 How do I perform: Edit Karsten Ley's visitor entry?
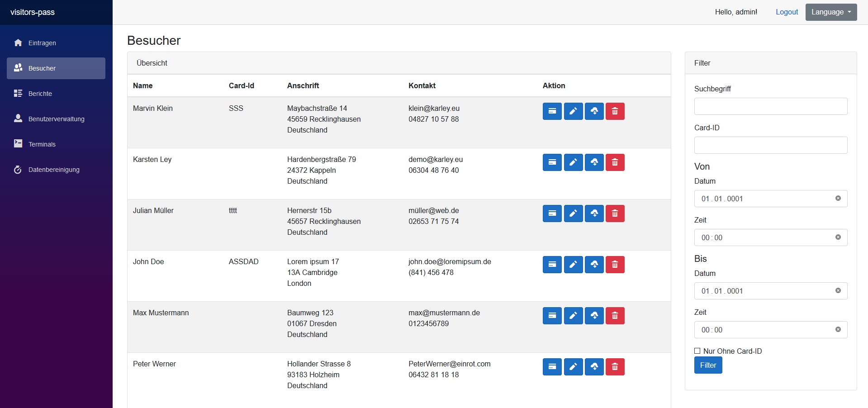[573, 162]
